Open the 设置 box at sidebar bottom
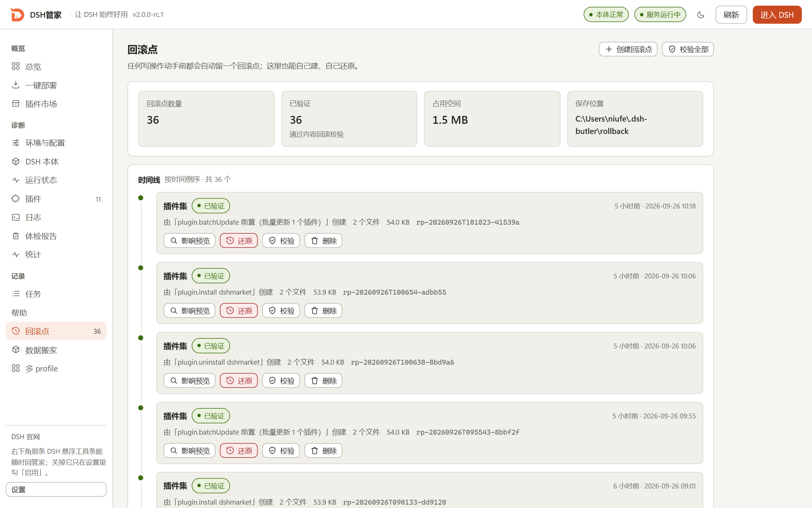 56,489
